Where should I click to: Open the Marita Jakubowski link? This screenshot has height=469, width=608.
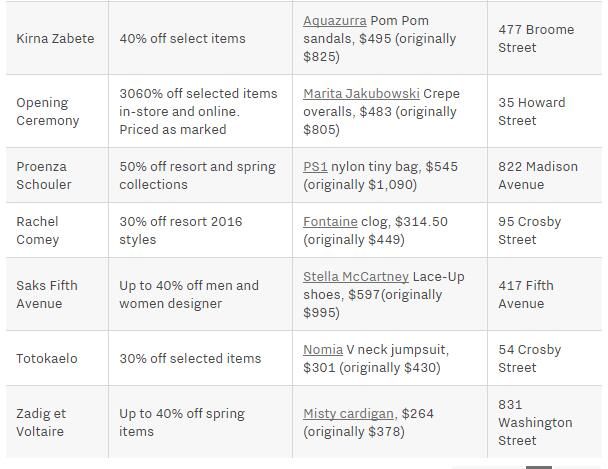pos(361,94)
